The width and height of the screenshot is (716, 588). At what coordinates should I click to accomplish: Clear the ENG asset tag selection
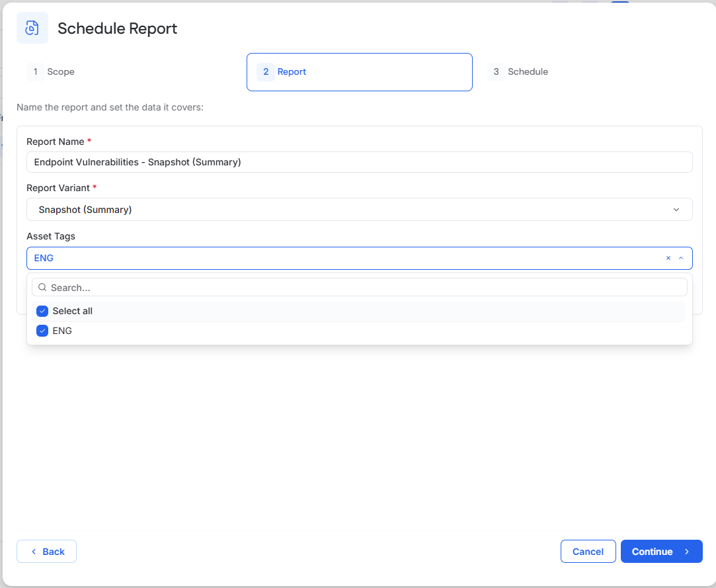click(668, 258)
